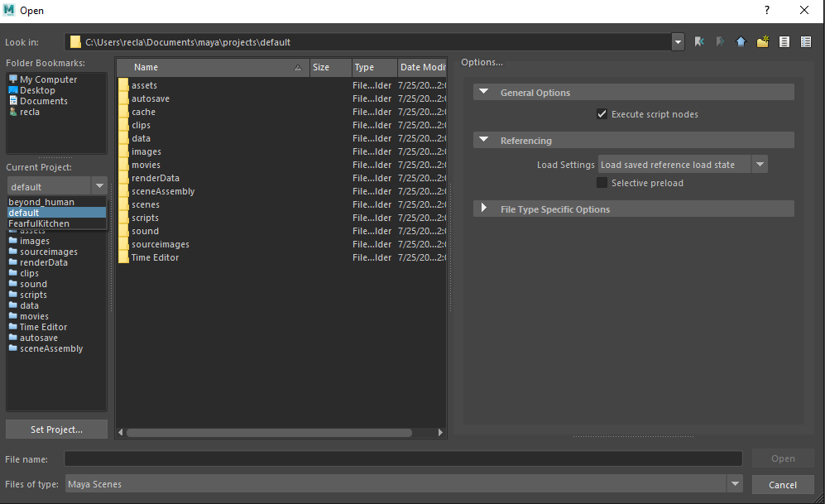Click the Time Editor folder icon in file list

click(123, 257)
